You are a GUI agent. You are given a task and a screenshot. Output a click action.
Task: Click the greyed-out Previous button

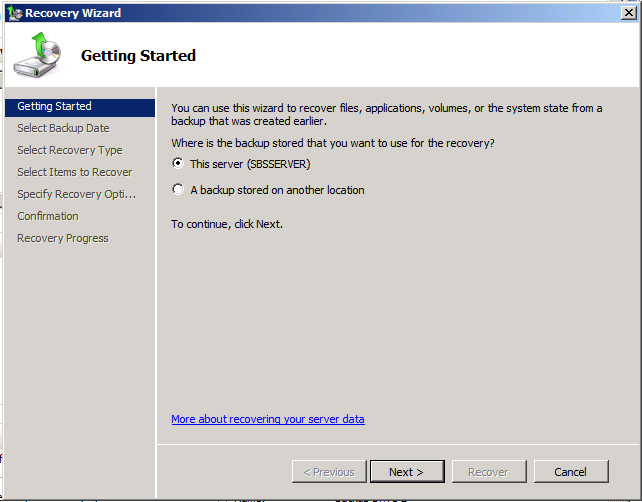coord(329,472)
